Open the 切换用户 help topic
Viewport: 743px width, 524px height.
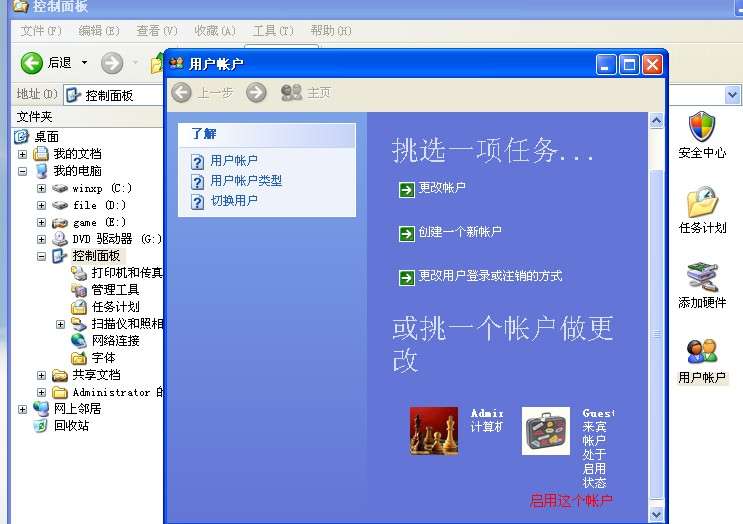(234, 201)
